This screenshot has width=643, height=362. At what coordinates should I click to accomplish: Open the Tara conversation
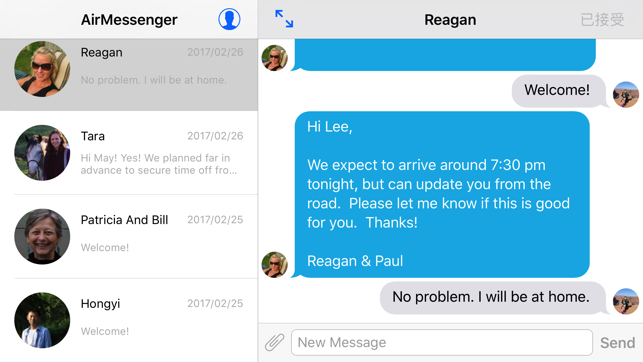pos(129,153)
